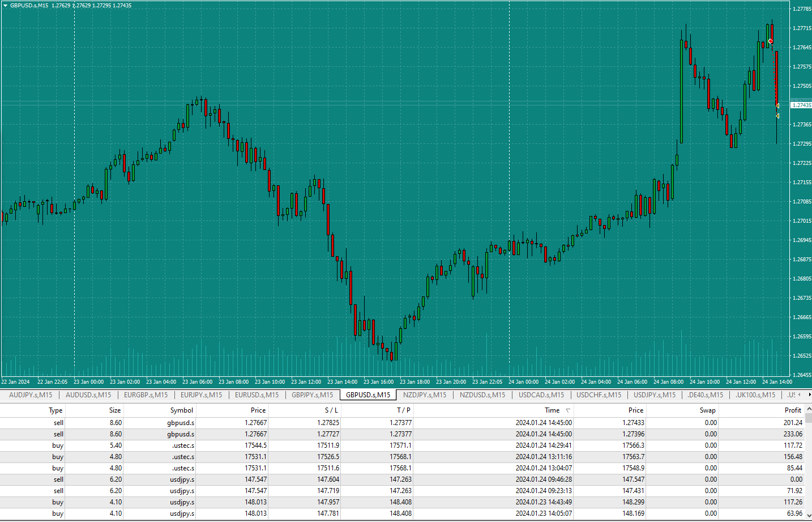This screenshot has height=522, width=812.
Task: Click the profit value 117.26
Action: 793,502
